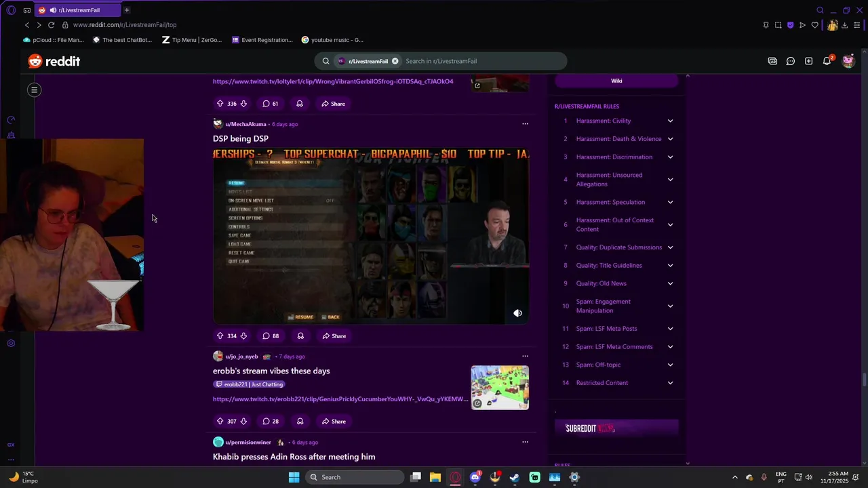Expand Spam: Engagement Manipulation rule
Image resolution: width=868 pixels, height=488 pixels.
tap(670, 306)
